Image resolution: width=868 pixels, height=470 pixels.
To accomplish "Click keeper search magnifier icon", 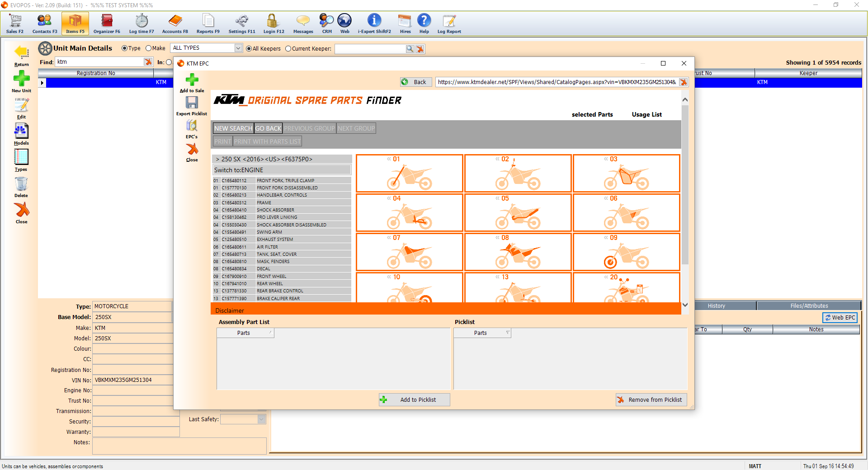I will pos(410,49).
